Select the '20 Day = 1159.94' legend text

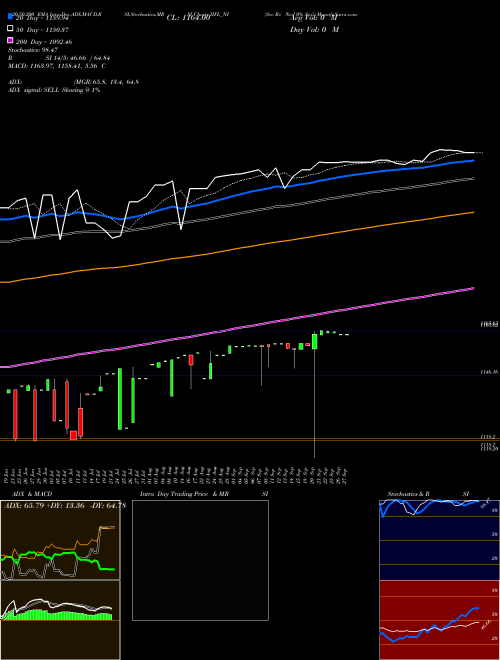[x=42, y=18]
